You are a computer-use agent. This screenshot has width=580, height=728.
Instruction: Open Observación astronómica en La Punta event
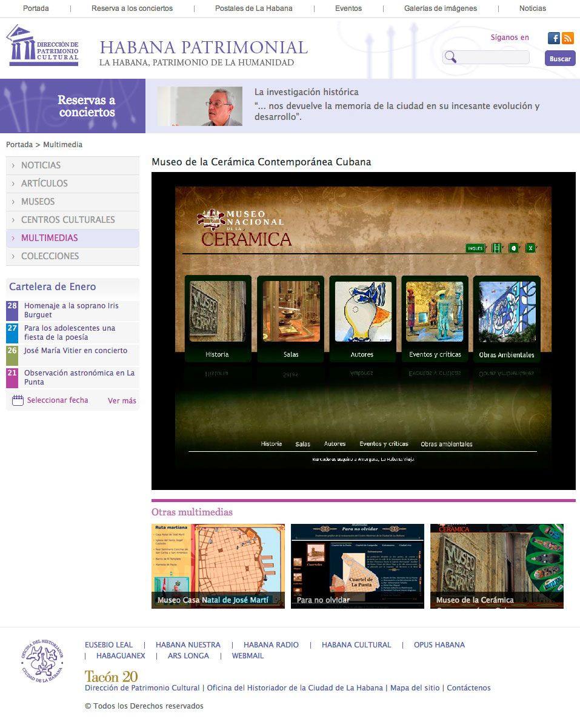click(x=79, y=377)
